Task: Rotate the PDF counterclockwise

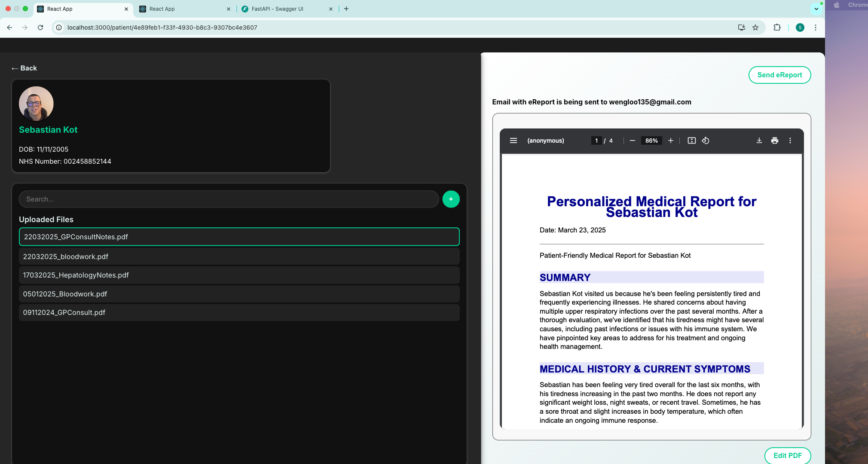Action: (706, 140)
